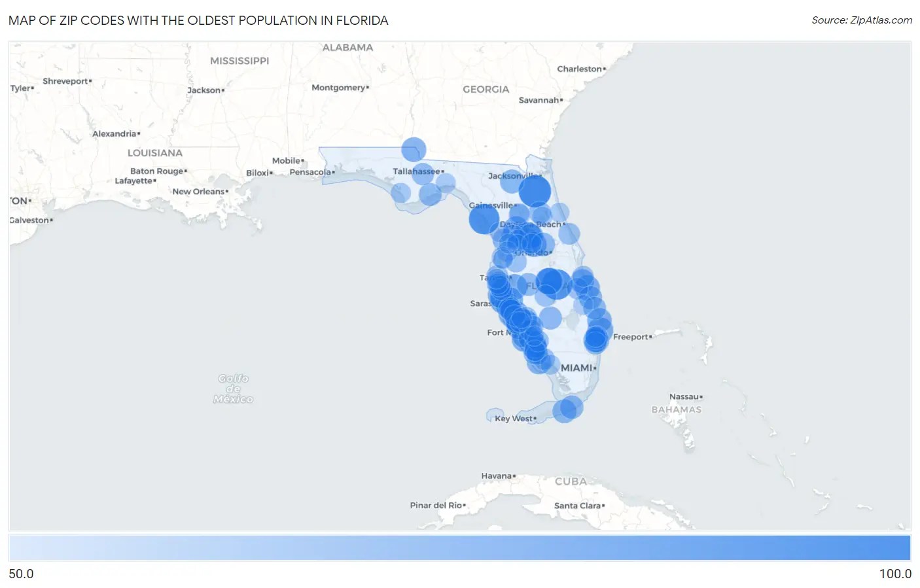Select the Nassau label in the Bahamas
920x588 pixels.
coord(683,396)
